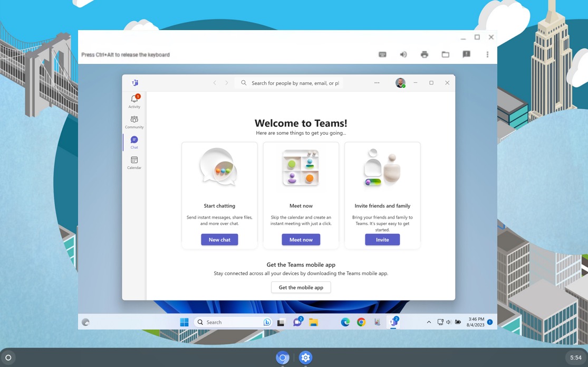This screenshot has width=588, height=367.
Task: Open the Activity feed in Teams
Action: [134, 100]
